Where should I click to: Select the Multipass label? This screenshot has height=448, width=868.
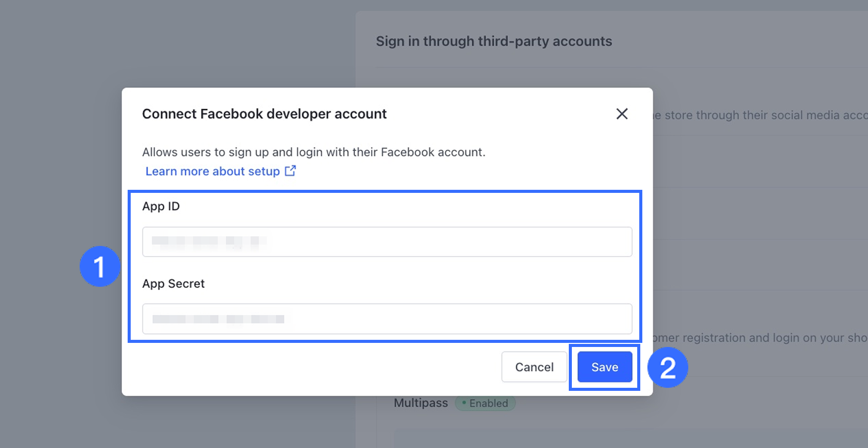421,403
